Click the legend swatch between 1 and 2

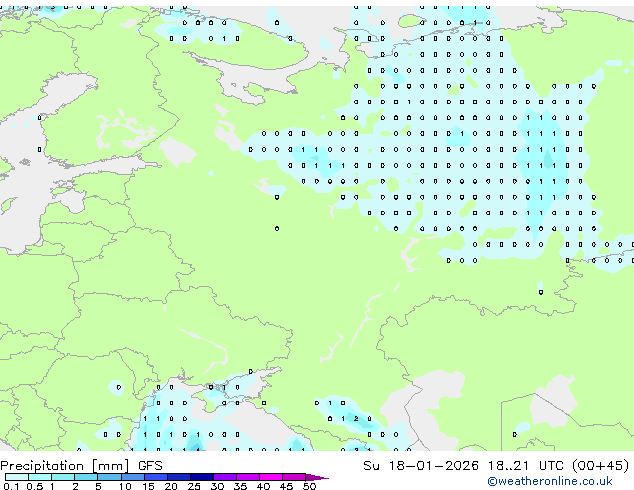63,477
